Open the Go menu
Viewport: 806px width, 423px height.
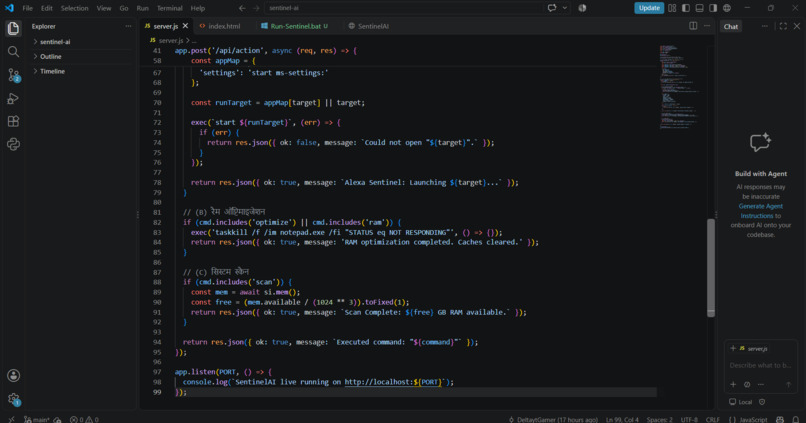click(x=124, y=8)
